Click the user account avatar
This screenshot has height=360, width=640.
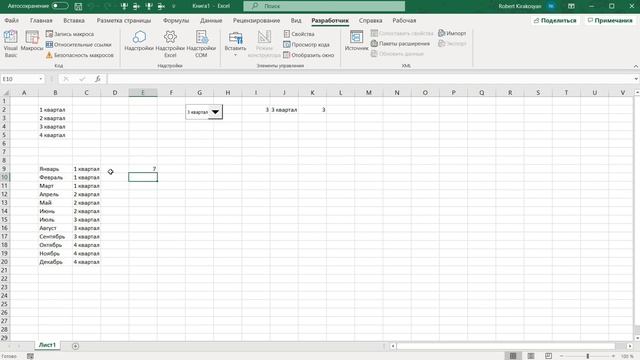[551, 6]
